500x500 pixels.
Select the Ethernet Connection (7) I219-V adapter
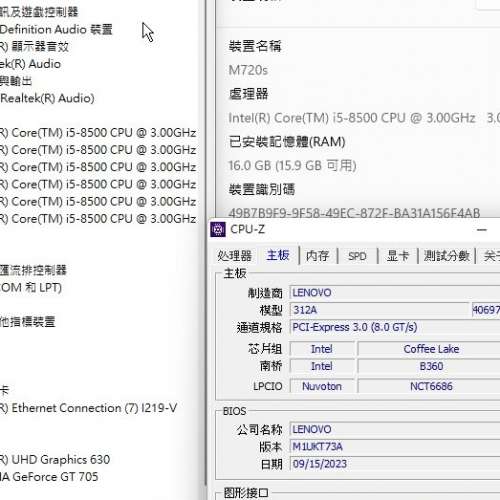coord(88,408)
